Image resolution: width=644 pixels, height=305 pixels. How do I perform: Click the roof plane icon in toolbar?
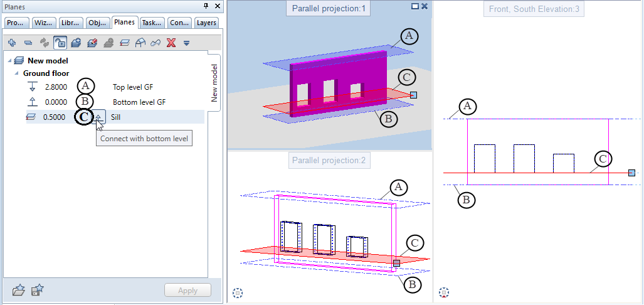[139, 43]
